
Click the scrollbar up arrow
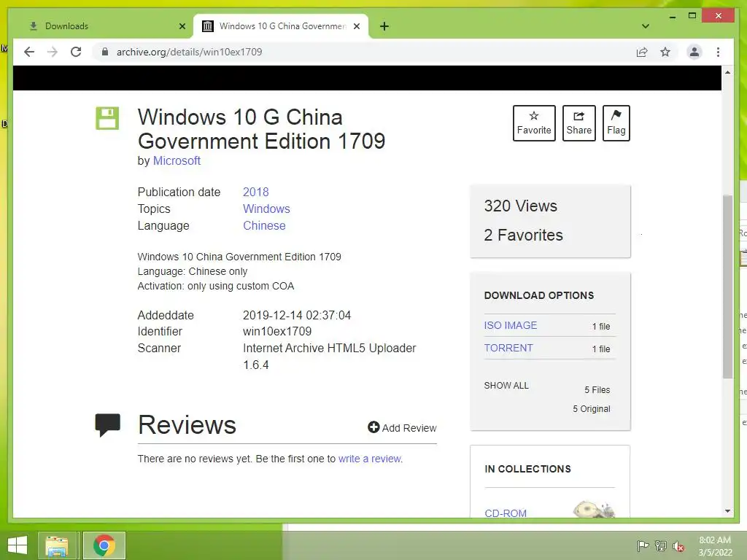click(x=727, y=72)
